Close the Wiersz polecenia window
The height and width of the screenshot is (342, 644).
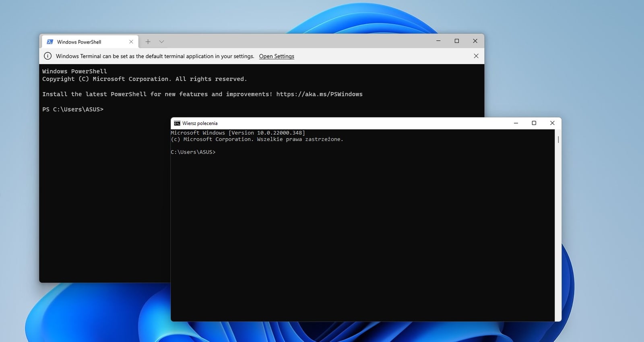coord(552,123)
